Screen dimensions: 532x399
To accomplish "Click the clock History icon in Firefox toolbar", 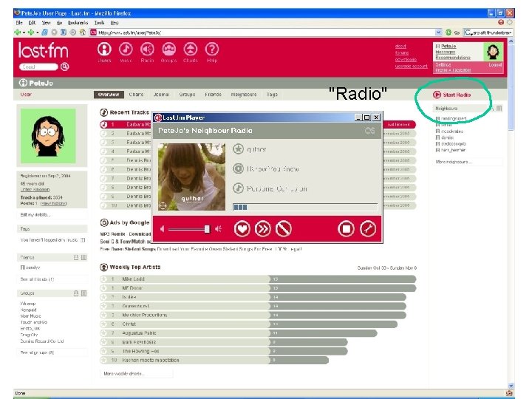I will [72, 33].
